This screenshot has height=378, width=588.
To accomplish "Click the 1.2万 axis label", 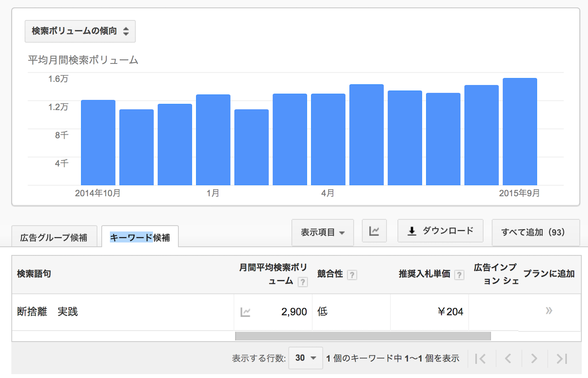I will pyautogui.click(x=58, y=107).
